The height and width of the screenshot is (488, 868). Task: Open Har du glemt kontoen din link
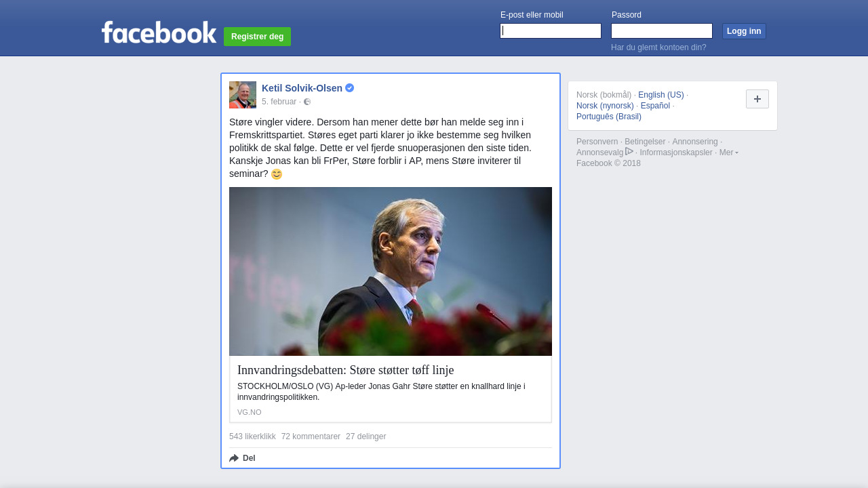[x=658, y=47]
